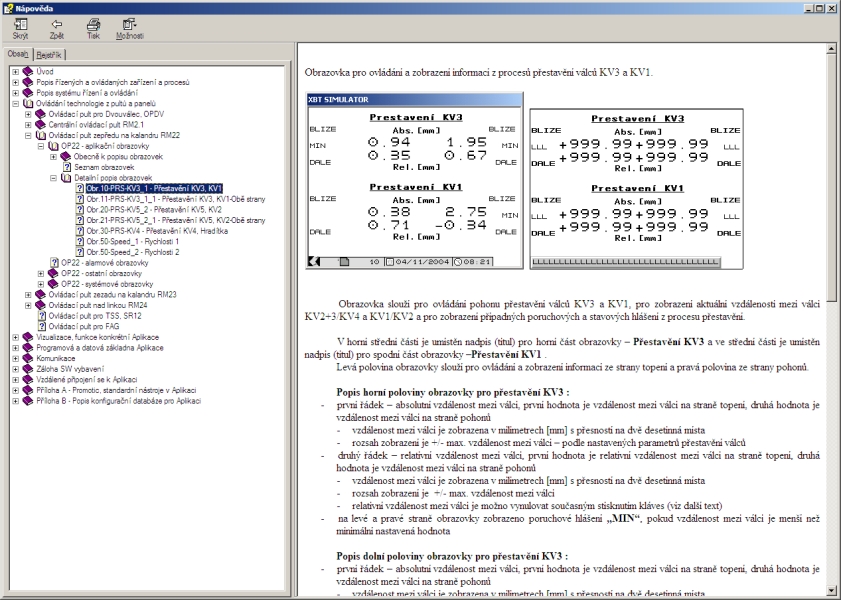Click the Tisk printer icon
The height and width of the screenshot is (600, 841).
coord(93,25)
